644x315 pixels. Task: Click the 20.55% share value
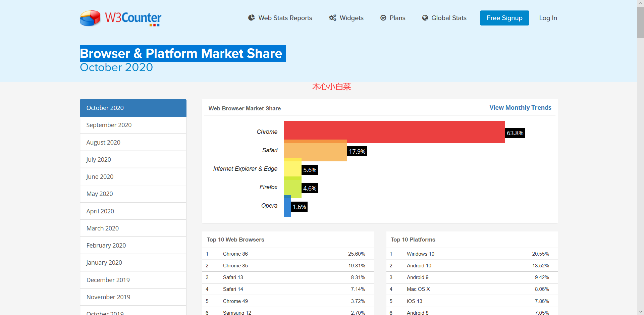[x=540, y=254]
